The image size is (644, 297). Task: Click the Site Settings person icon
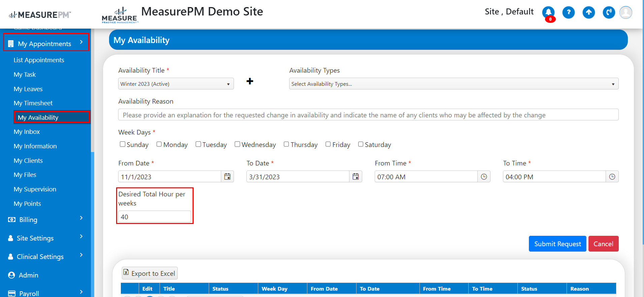pos(11,238)
